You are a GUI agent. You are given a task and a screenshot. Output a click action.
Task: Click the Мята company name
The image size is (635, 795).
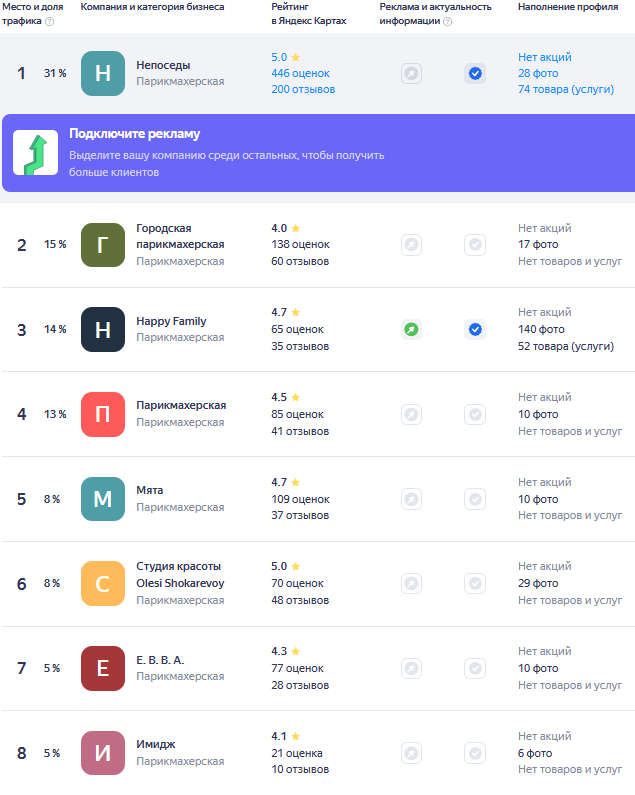(x=150, y=490)
